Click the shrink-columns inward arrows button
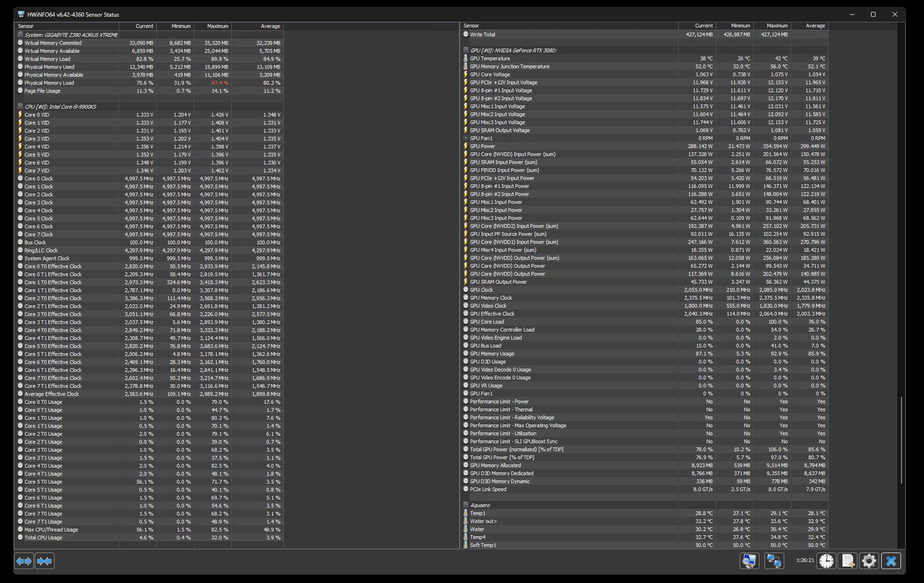This screenshot has height=583, width=924. click(44, 561)
